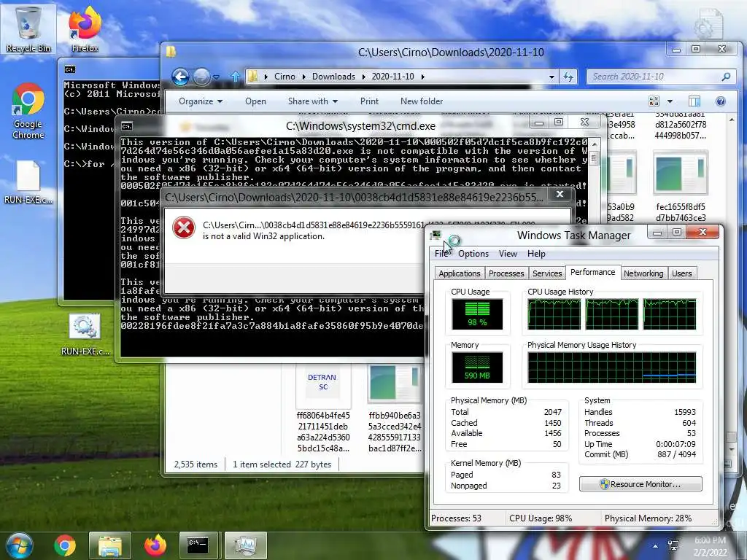747x560 pixels.
Task: Click the taskbar clock showing 6:00 PM
Action: pyautogui.click(x=710, y=546)
